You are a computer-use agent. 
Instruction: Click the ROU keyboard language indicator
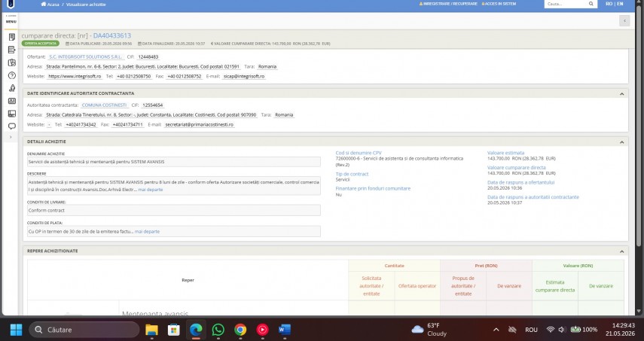point(531,330)
